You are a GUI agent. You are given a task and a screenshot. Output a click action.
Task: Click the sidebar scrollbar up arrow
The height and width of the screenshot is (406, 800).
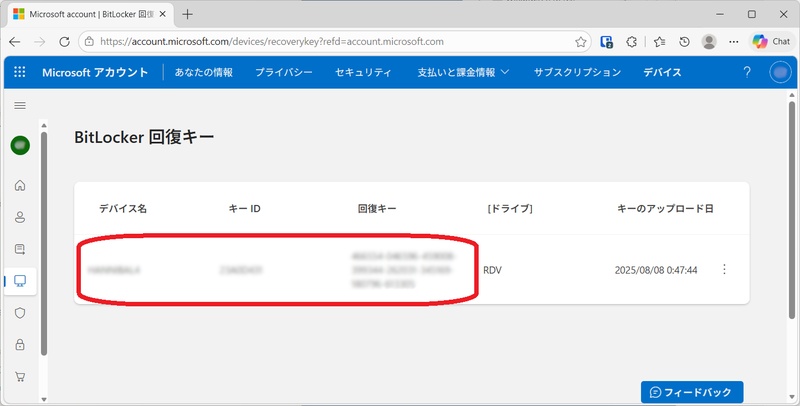coord(44,125)
